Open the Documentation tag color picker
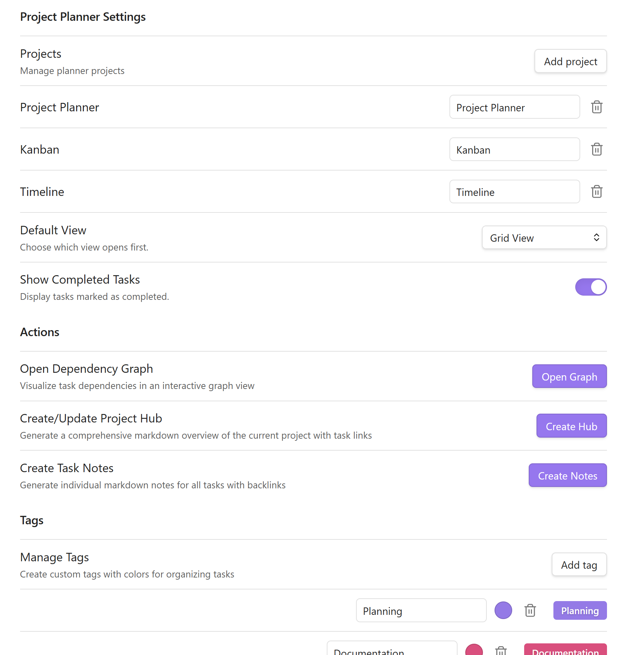This screenshot has width=644, height=655. click(474, 650)
